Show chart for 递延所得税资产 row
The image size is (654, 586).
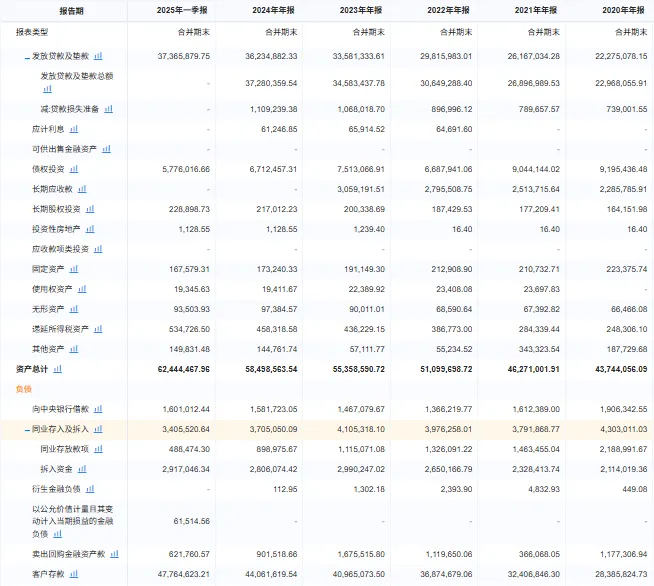(x=98, y=329)
